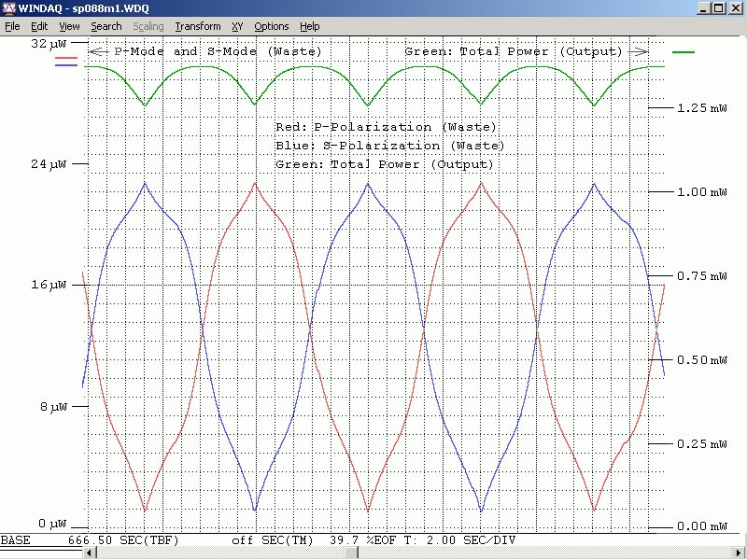Screen dimensions: 747x560
Task: Click the red legend line at top left
Action: (67, 59)
